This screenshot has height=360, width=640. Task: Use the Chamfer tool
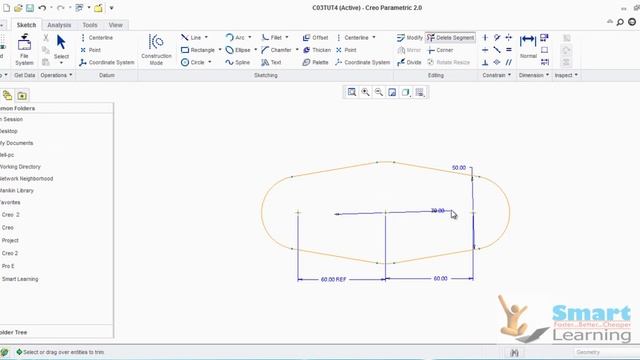point(276,50)
